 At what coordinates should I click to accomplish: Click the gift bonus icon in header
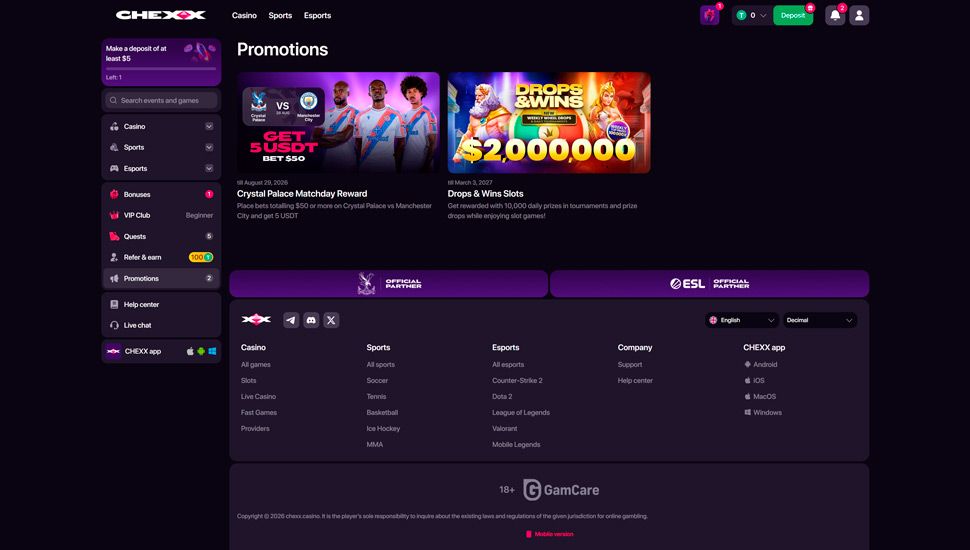(710, 15)
